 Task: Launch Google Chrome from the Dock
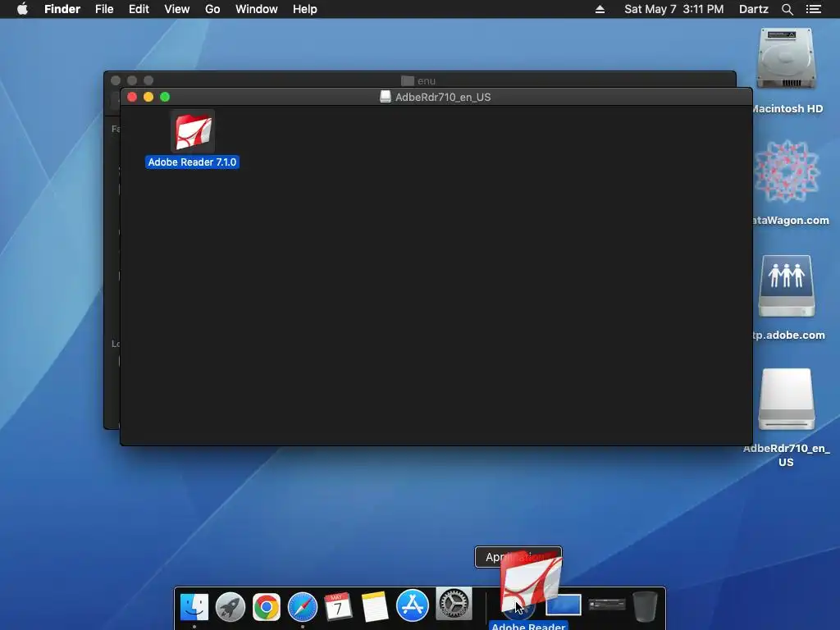coord(267,606)
